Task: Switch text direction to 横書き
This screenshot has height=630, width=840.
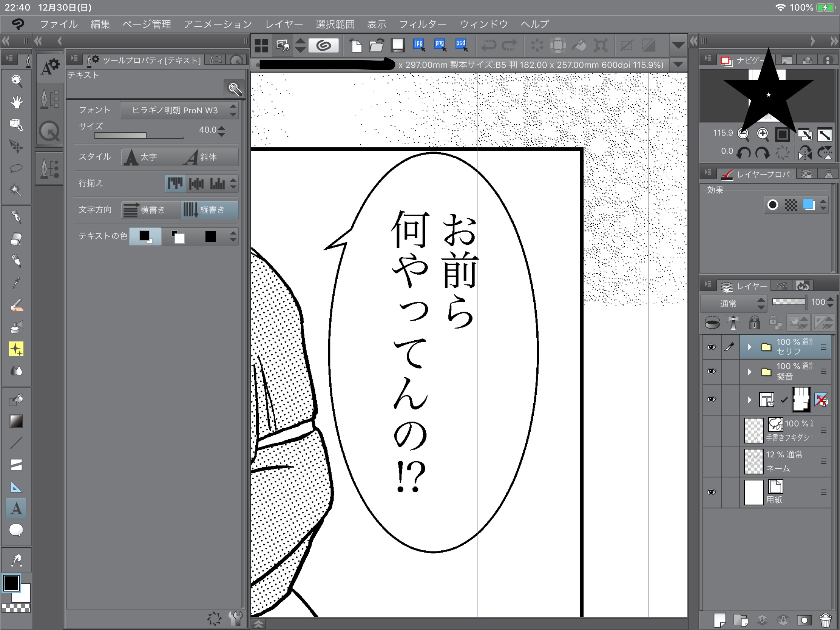Action: point(151,210)
